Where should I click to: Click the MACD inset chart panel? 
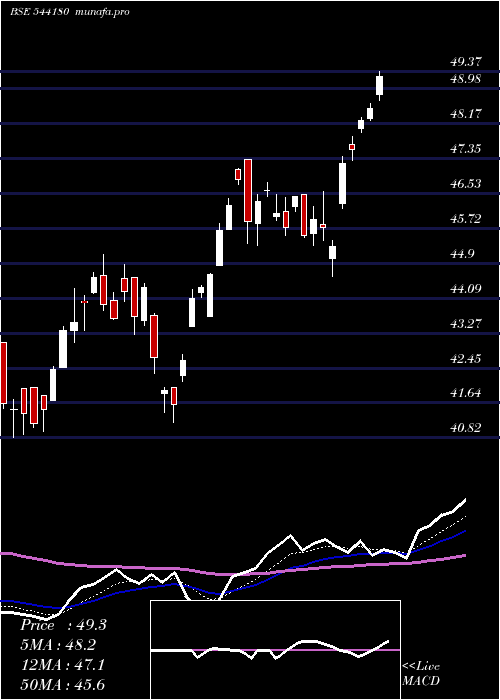tap(275, 650)
